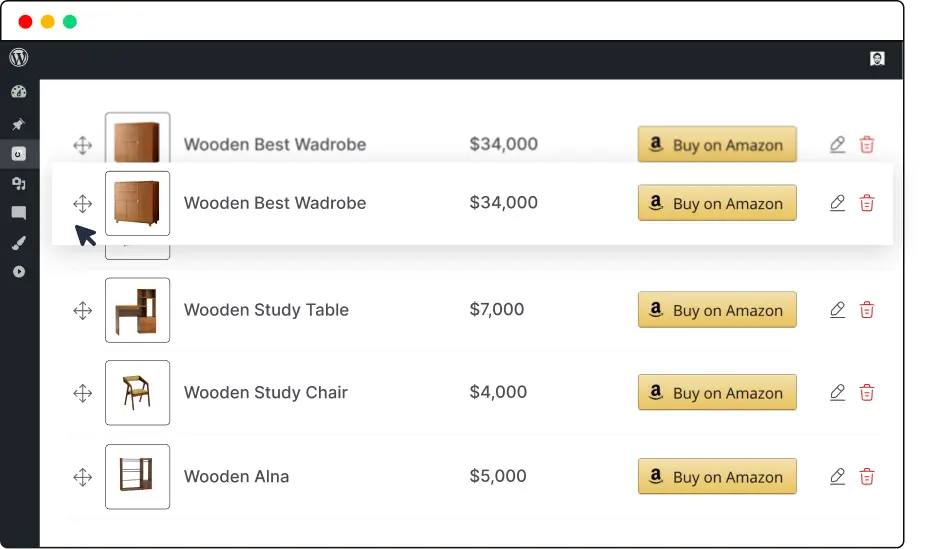Open the Posts pin icon

[x=19, y=124]
